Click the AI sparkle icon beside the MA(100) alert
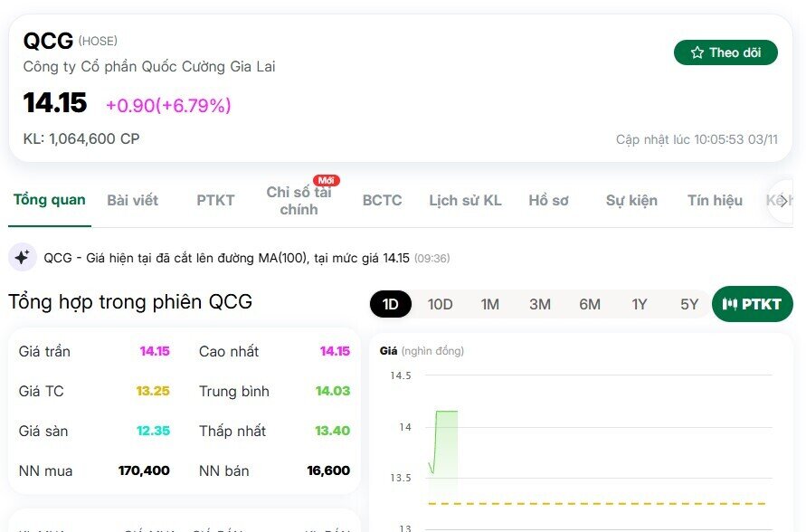Image resolution: width=806 pixels, height=532 pixels. coord(20,259)
